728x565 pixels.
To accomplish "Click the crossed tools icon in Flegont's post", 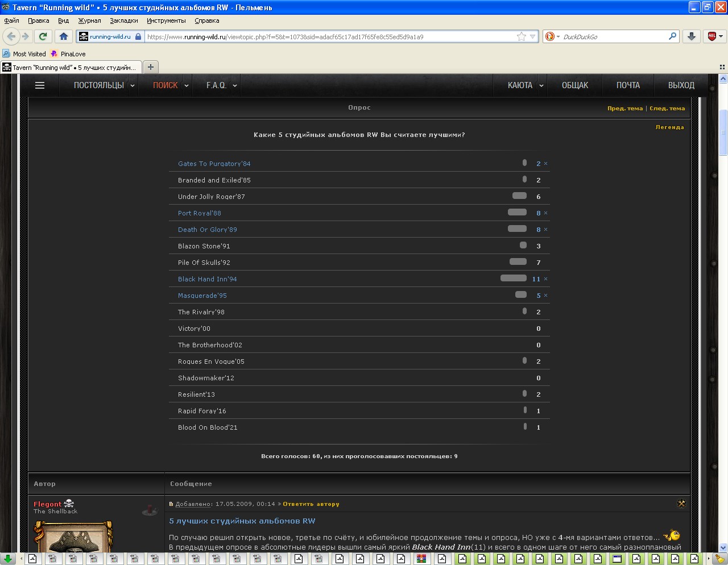I will pos(681,504).
